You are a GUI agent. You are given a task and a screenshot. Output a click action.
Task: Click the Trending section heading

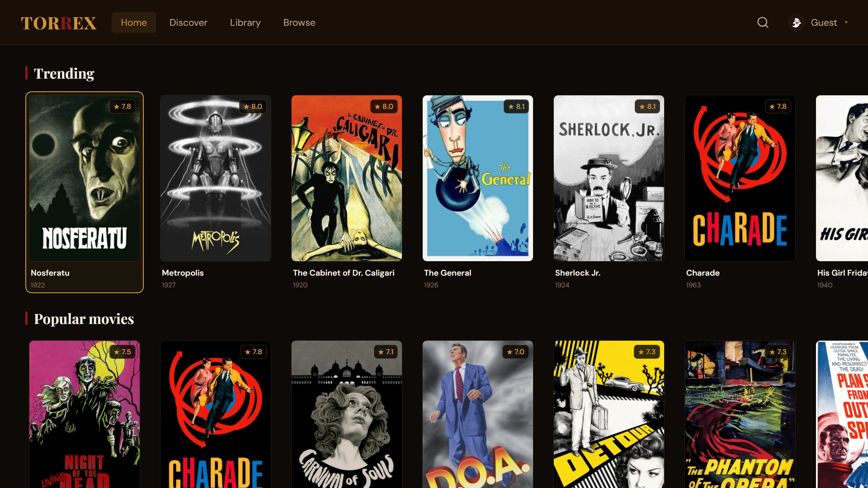pos(64,73)
